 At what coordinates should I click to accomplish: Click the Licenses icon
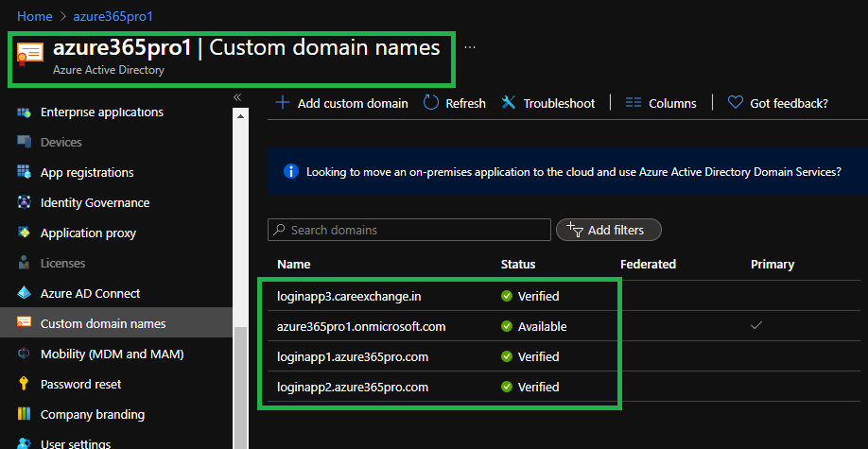pos(24,263)
